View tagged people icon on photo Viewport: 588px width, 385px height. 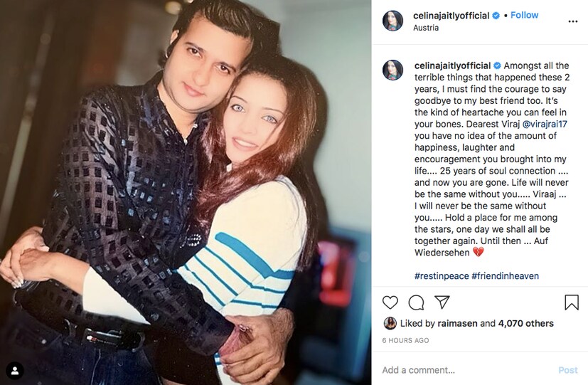click(14, 370)
